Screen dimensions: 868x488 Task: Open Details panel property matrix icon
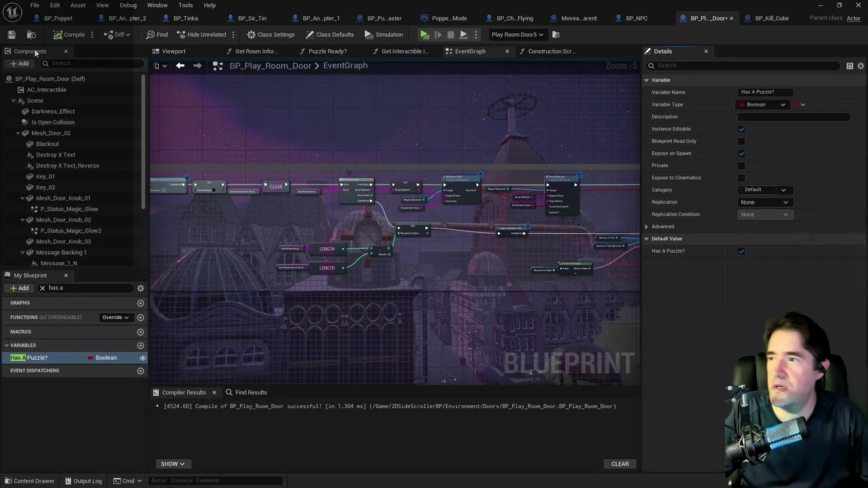pyautogui.click(x=850, y=66)
